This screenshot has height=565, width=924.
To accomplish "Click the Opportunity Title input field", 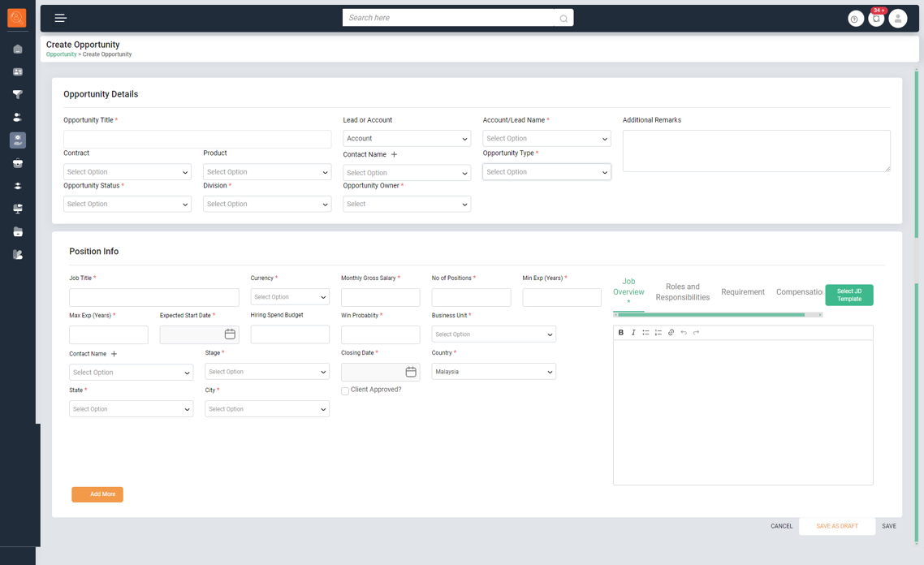I will (x=197, y=139).
